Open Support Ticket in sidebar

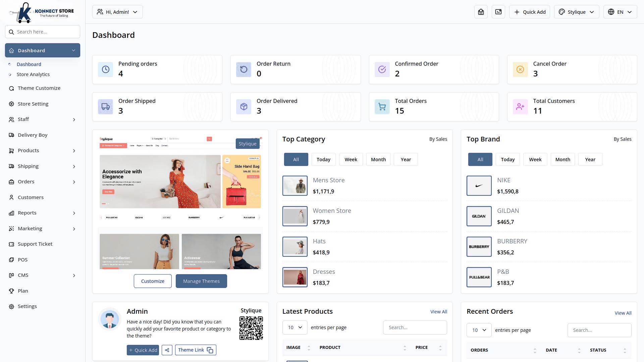[35, 244]
